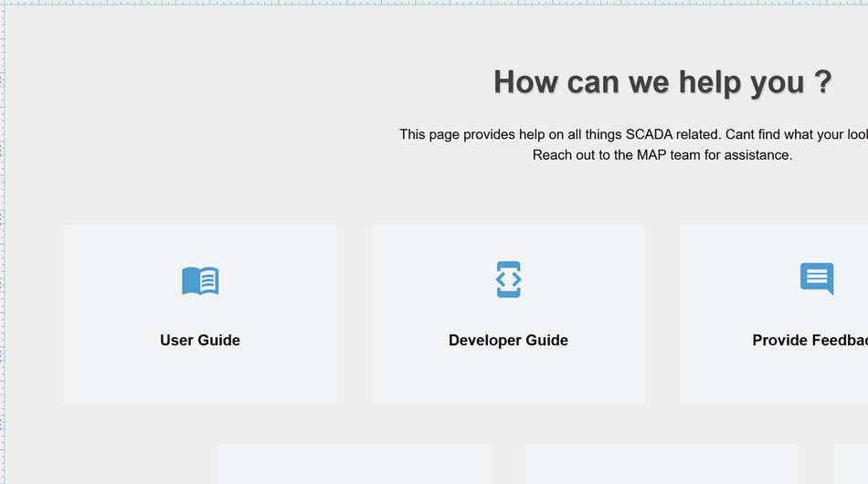Click the horizontal ruler along the top edge
The image size is (868, 484).
[x=434, y=3]
